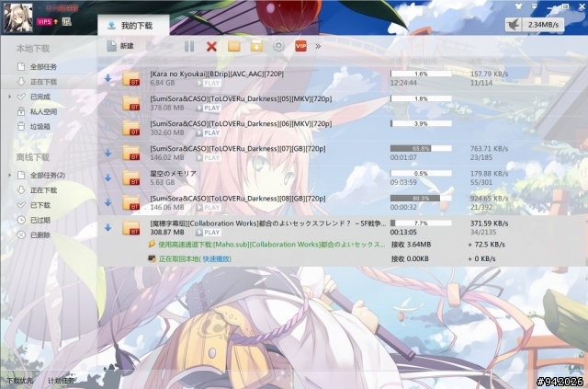Select the 星空のメモリア task name
This screenshot has height=389, width=588.
coord(173,174)
